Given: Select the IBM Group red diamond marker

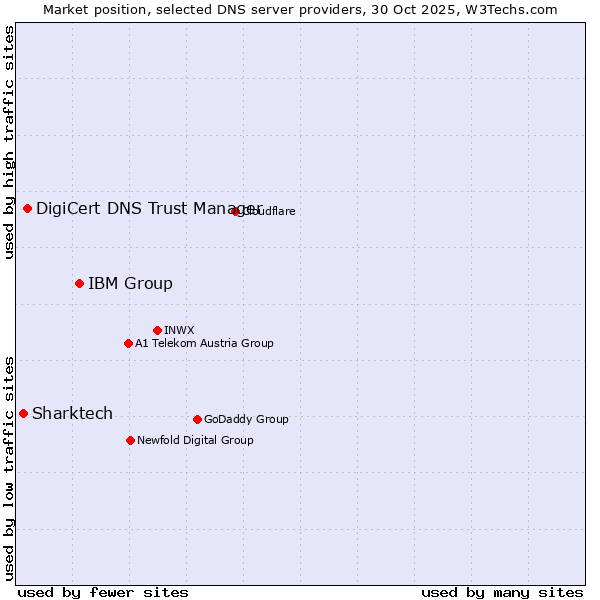Looking at the screenshot, I should 79,283.
